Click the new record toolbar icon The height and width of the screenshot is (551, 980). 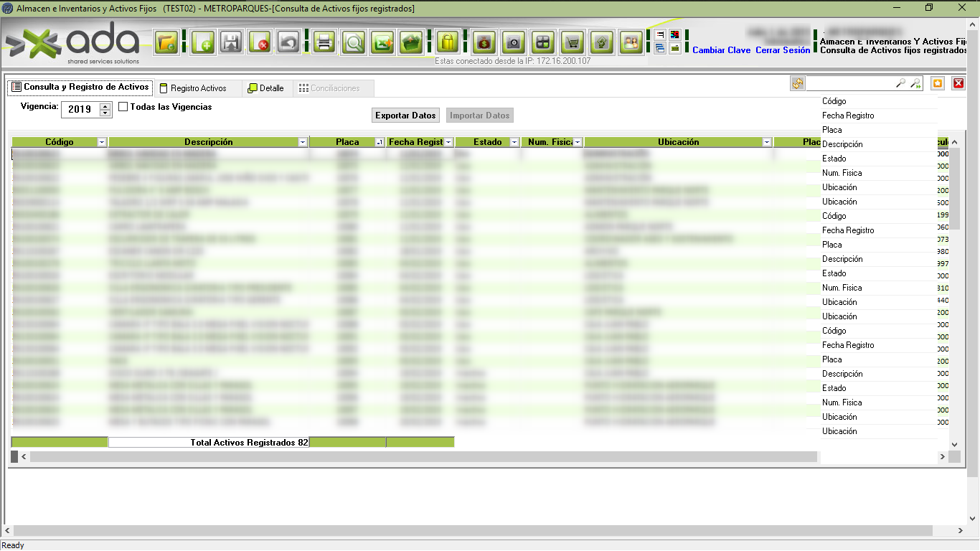point(203,43)
